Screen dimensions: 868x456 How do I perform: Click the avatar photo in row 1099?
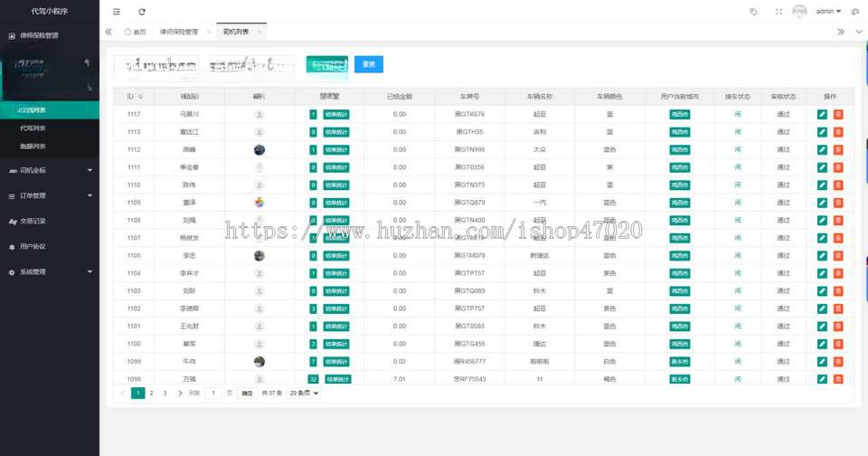[x=259, y=362]
